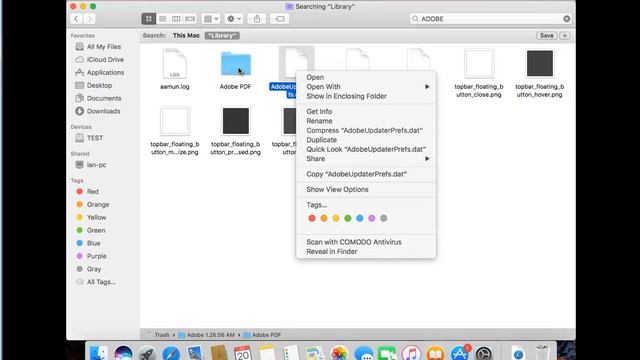Expand the Share submenu
The image size is (640, 360).
point(366,159)
